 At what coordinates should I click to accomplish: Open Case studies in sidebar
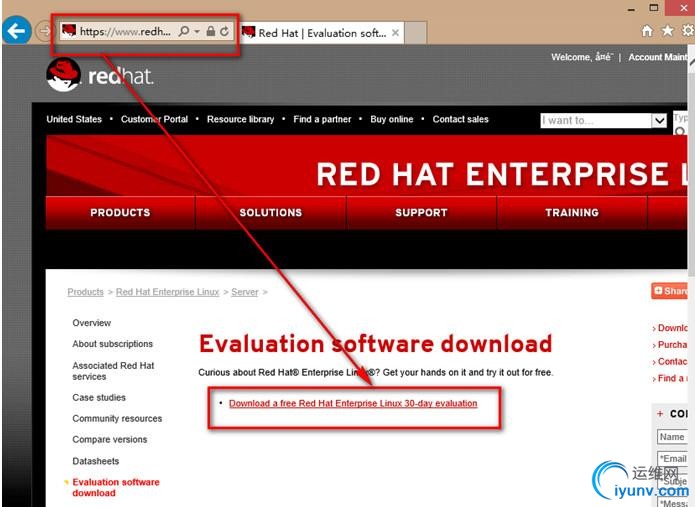pos(99,398)
